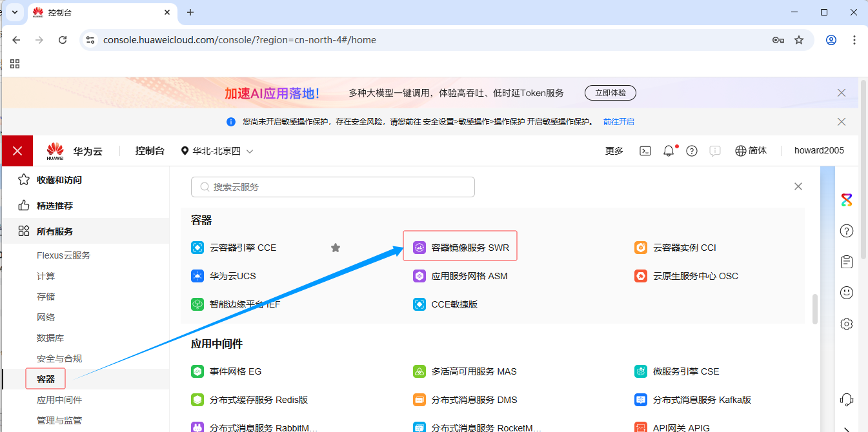Click the smiley feedback icon

847,293
